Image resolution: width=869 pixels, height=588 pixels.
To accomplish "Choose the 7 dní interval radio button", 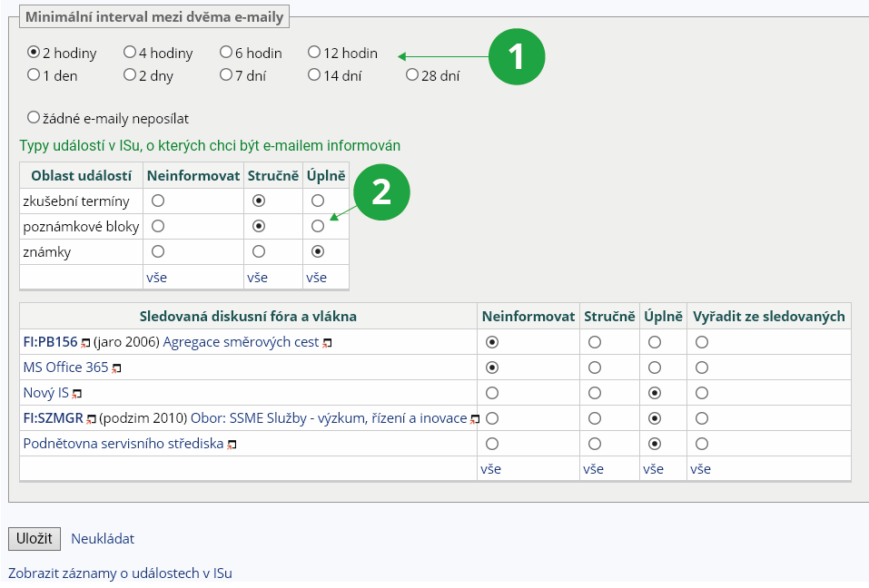I will 226,75.
